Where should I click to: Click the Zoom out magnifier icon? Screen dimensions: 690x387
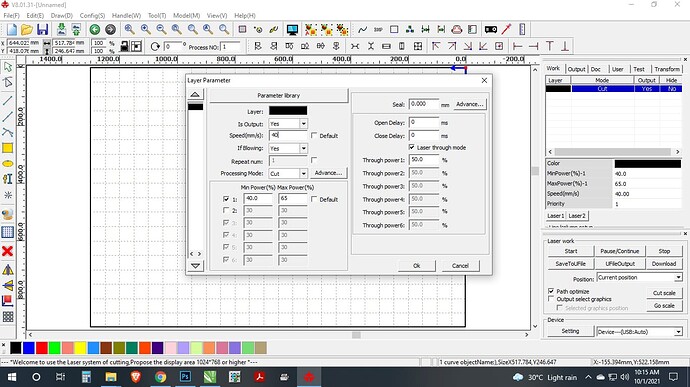(x=161, y=29)
